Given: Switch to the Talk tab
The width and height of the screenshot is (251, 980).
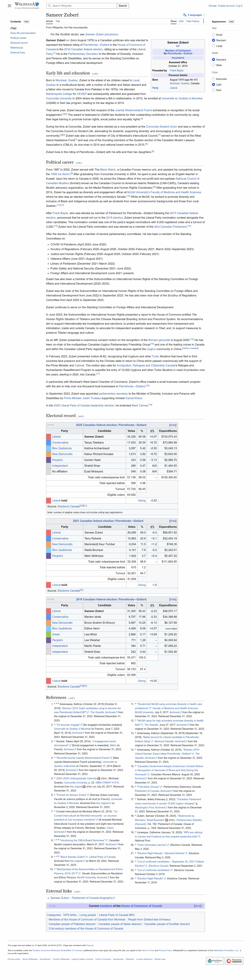Looking at the screenshot, I should point(58,21).
